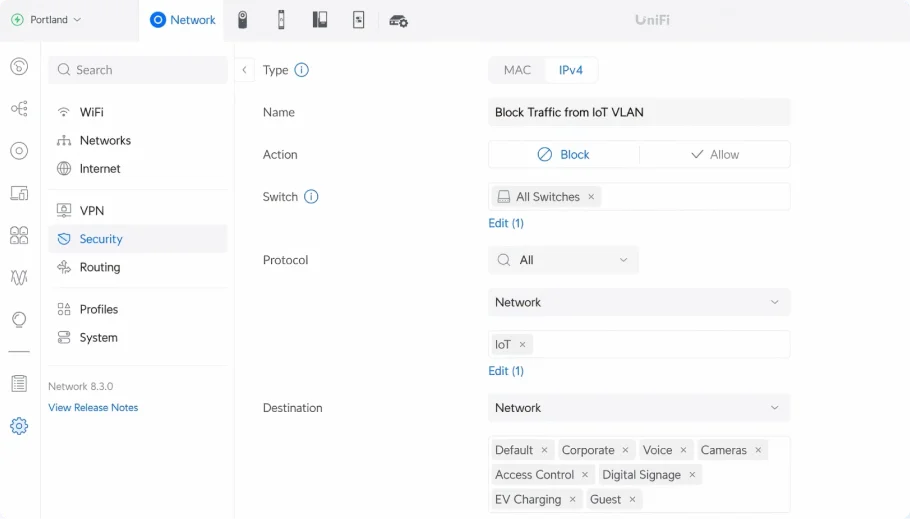Open Security settings

point(138,239)
